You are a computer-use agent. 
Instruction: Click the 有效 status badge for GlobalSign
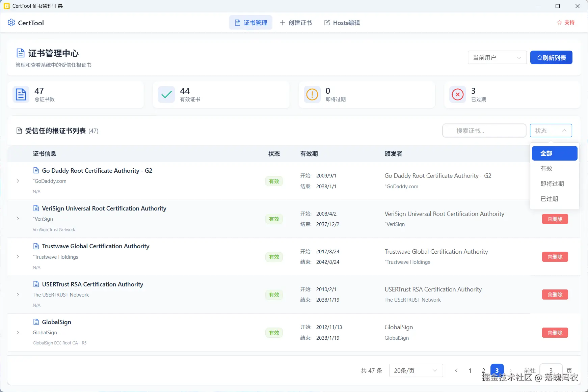(x=274, y=333)
